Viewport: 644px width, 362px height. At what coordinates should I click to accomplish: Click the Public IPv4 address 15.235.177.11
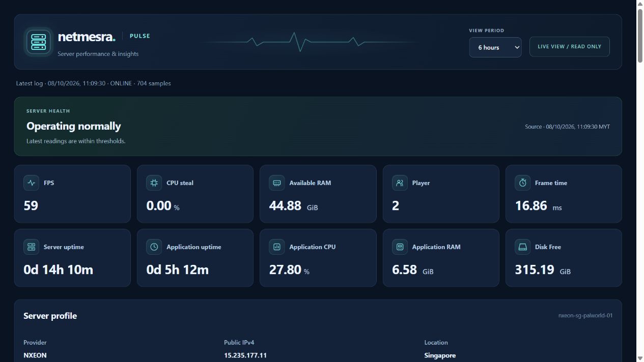(245, 355)
